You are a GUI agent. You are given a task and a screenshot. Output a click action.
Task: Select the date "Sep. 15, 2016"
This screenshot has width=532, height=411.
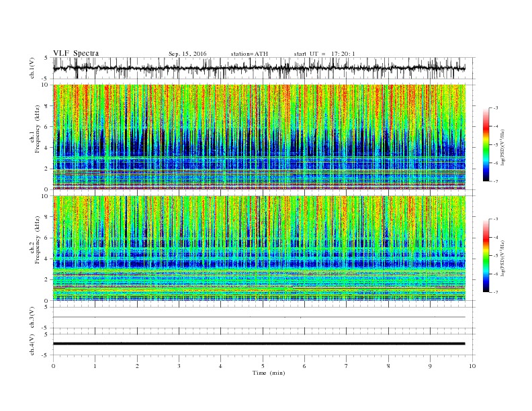[187, 54]
